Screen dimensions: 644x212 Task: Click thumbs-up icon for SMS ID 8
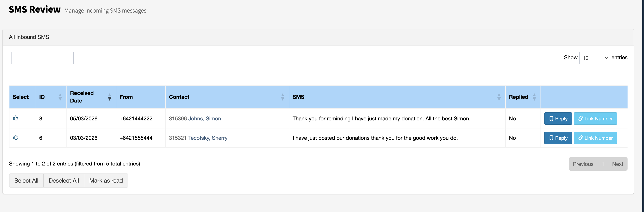click(15, 118)
